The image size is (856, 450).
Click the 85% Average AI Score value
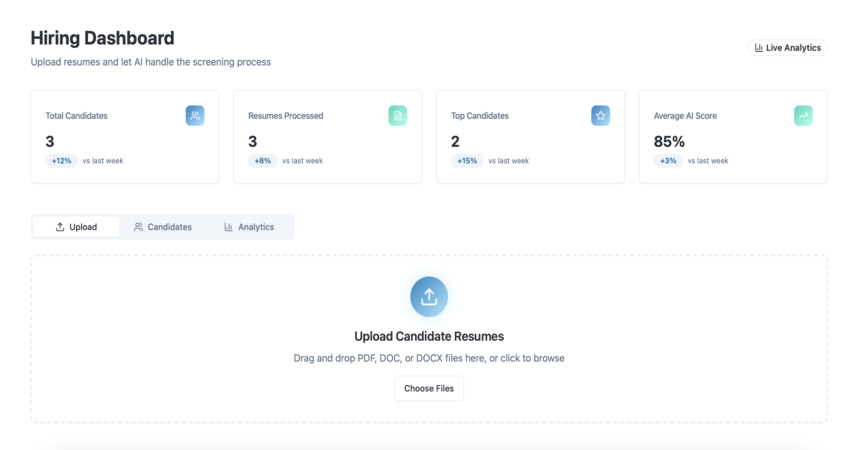tap(669, 142)
